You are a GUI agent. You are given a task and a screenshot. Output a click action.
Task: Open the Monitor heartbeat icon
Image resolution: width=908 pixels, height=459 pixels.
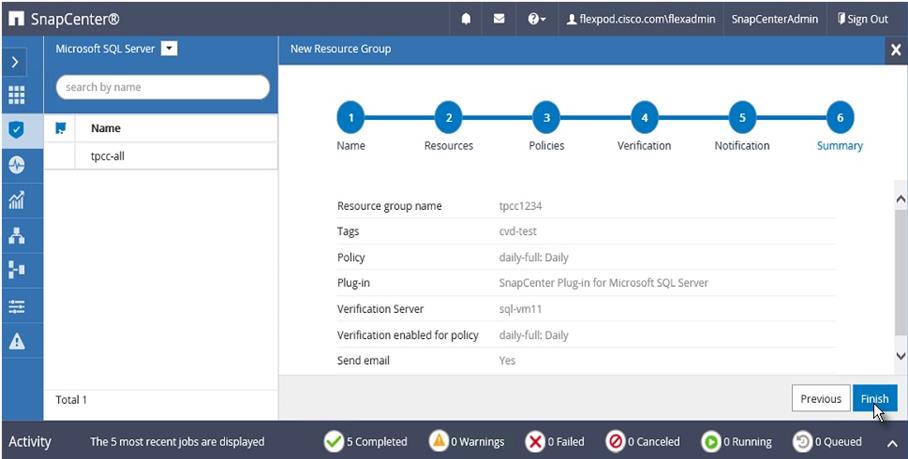coord(17,166)
